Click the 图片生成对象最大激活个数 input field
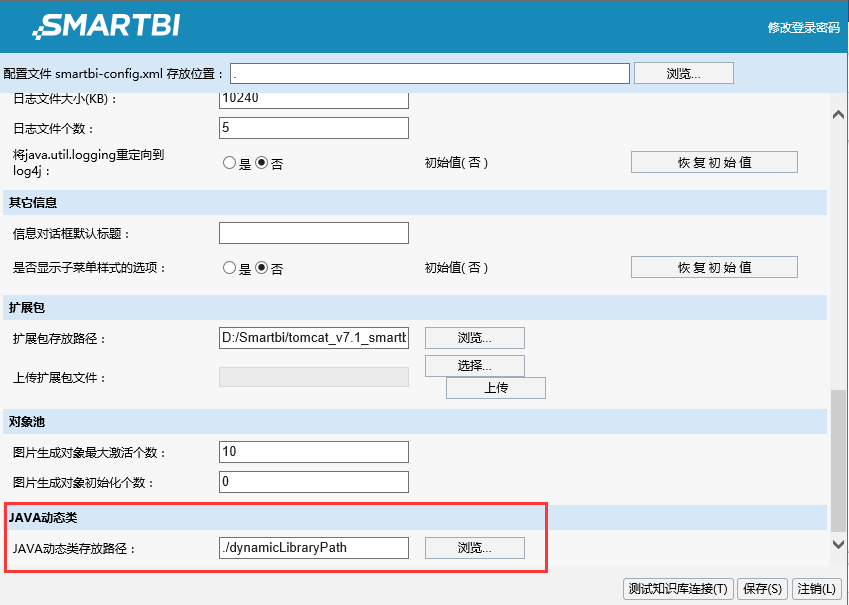This screenshot has width=849, height=605. coord(314,452)
